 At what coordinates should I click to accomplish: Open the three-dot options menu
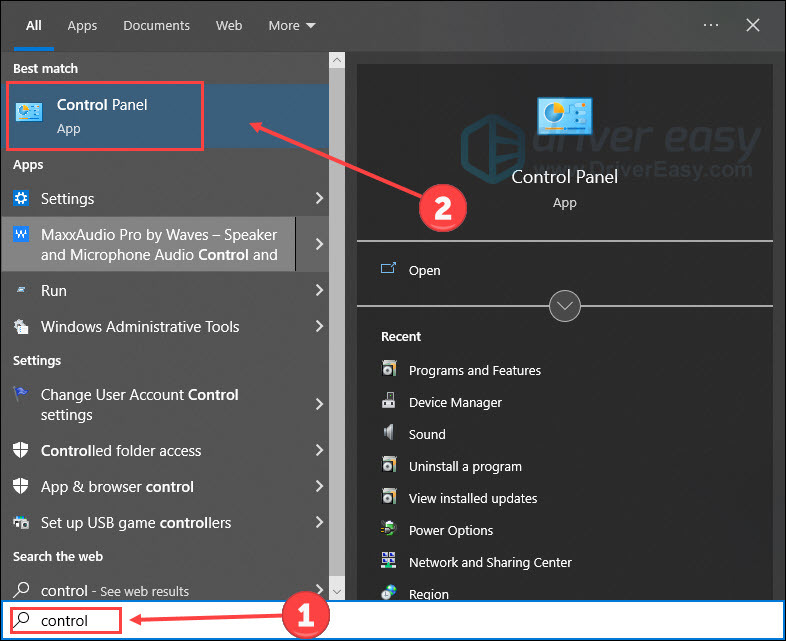711,25
